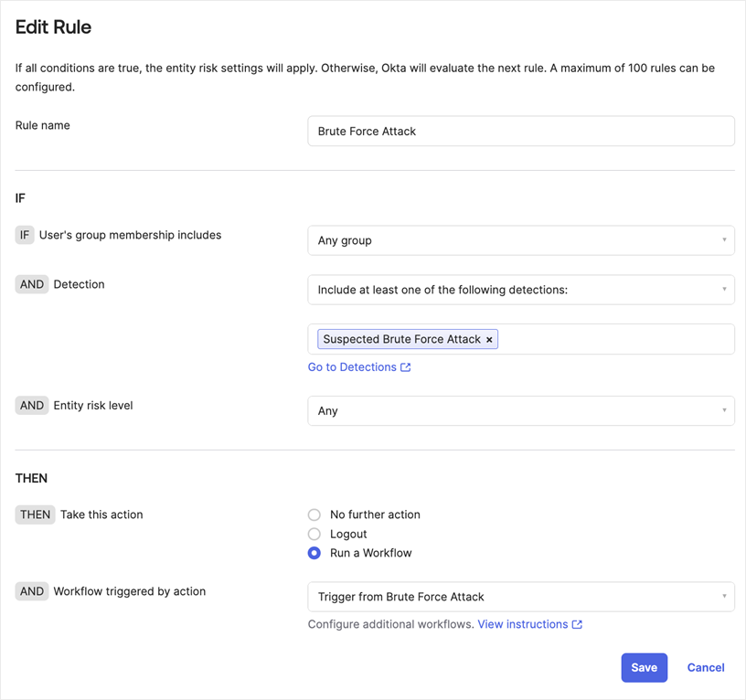Viewport: 746px width, 700px height.
Task: Open the Trigger from Brute Force Attack dropdown
Action: coord(520,597)
